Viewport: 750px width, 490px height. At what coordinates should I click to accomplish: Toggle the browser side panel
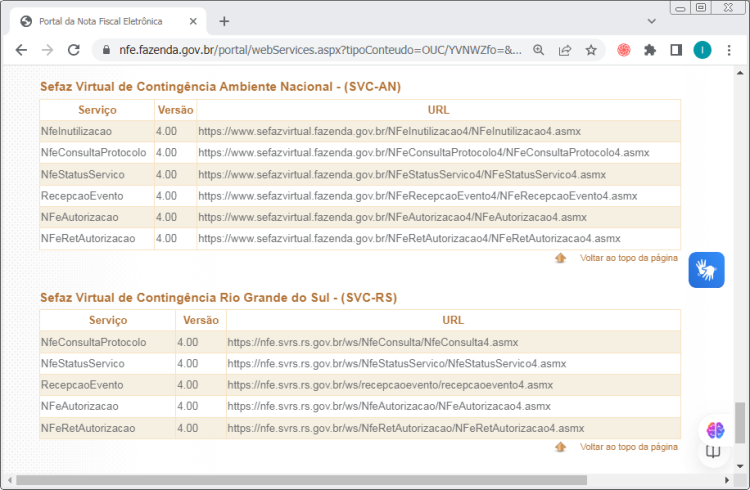point(676,50)
